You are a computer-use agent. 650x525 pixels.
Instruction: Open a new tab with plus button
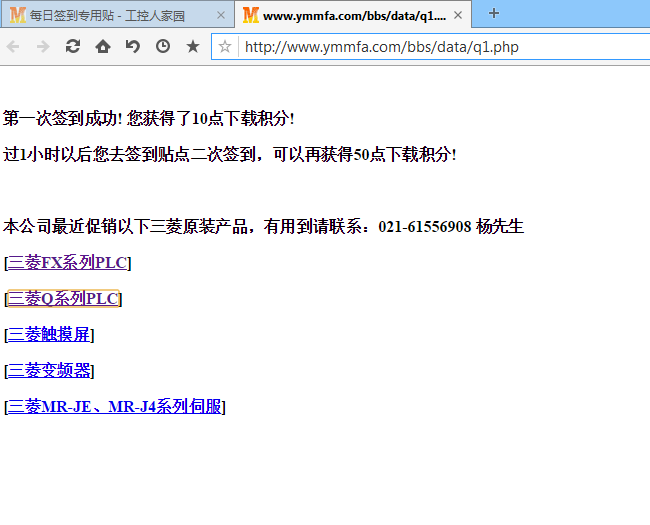tap(493, 13)
